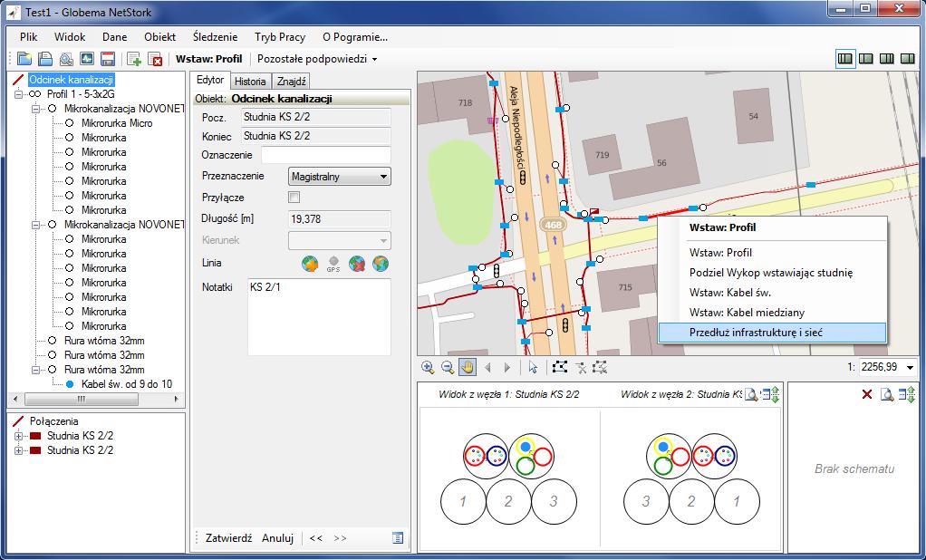Toggle the hand pan map tool
926x560 pixels.
pos(468,367)
